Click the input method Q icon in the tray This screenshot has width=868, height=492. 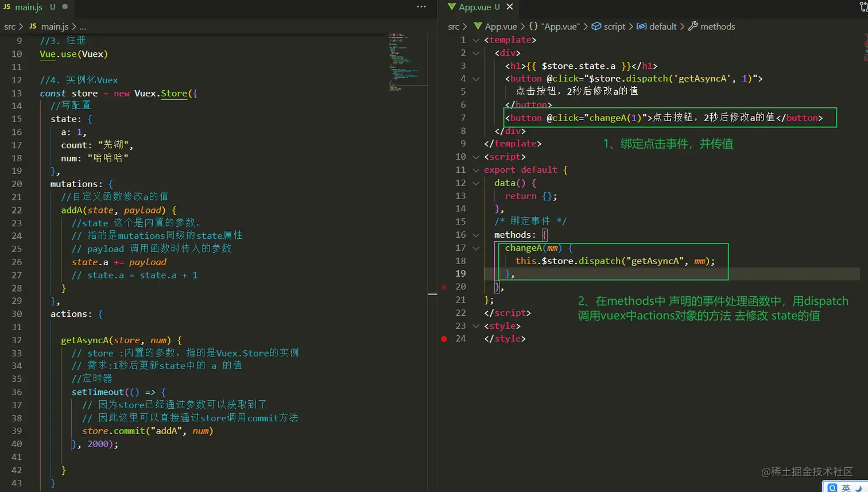coord(832,487)
